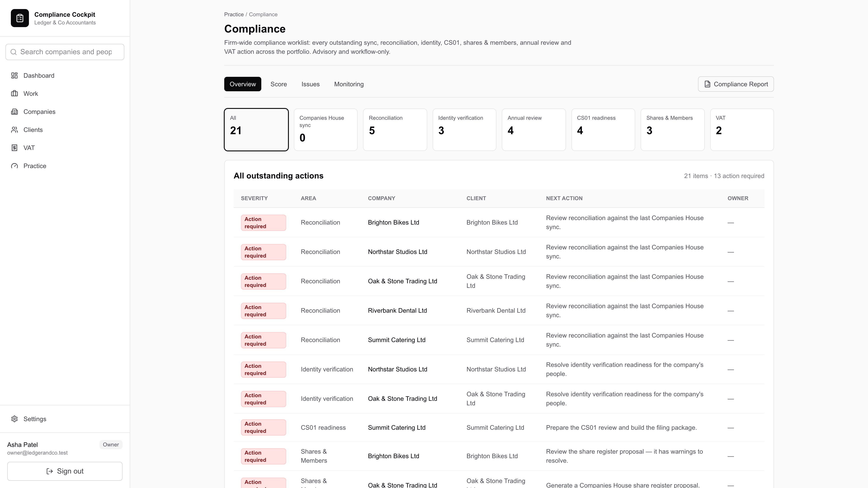Viewport: 868px width, 488px height.
Task: Click the AREA column header
Action: (x=308, y=198)
